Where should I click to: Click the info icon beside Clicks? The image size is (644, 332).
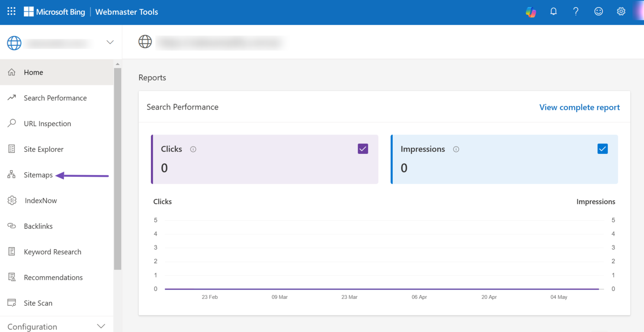[193, 149]
